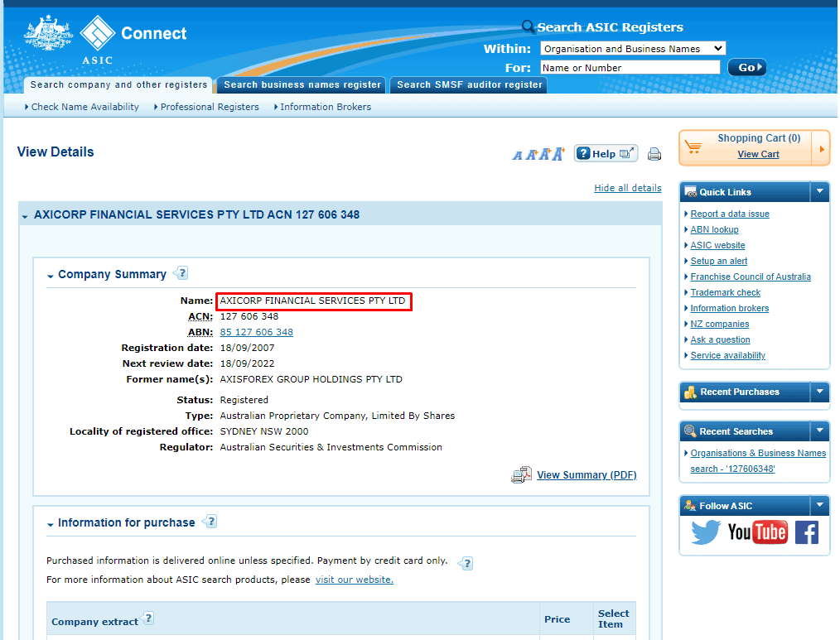Select the largest font size A icon

pyautogui.click(x=558, y=154)
